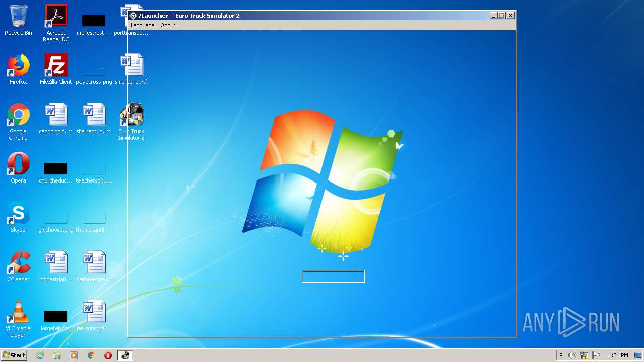Minimize the 7Launcher window
Image resolution: width=644 pixels, height=362 pixels.
(493, 16)
